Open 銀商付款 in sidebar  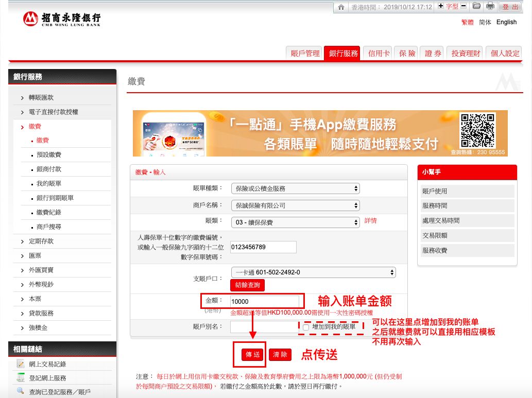coord(49,169)
